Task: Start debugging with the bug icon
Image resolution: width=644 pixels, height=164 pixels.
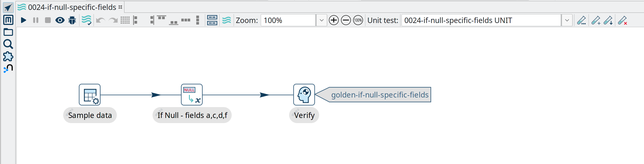Action: point(72,20)
